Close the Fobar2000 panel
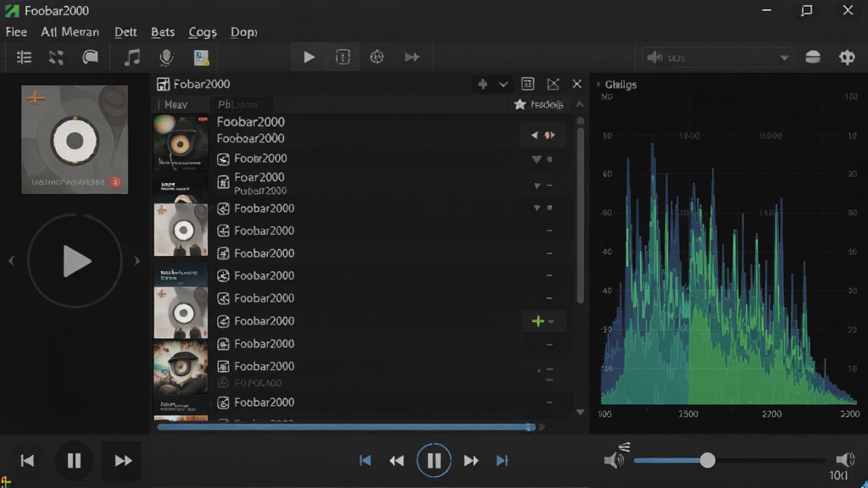 click(x=576, y=84)
